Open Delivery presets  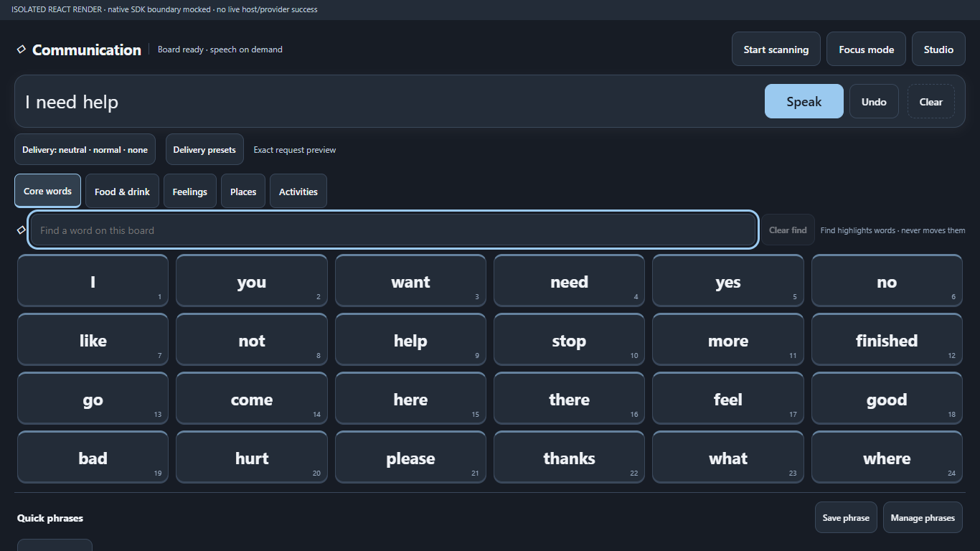pos(204,149)
